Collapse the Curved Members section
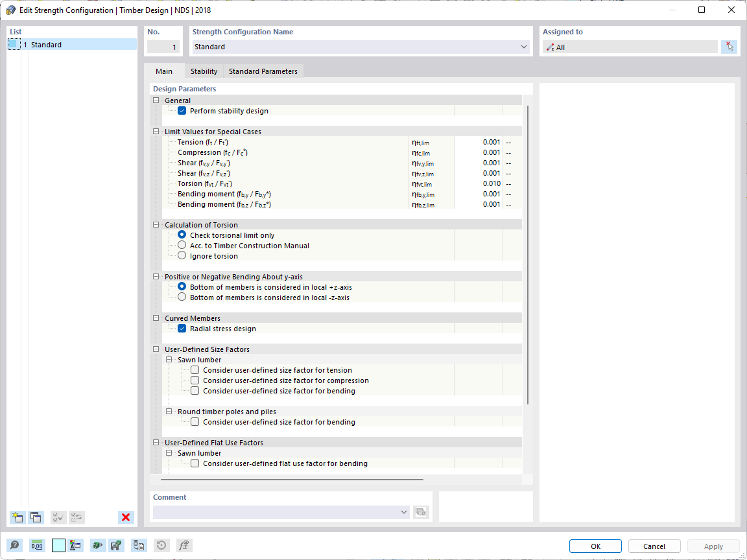Viewport: 747px width, 560px height. tap(156, 318)
